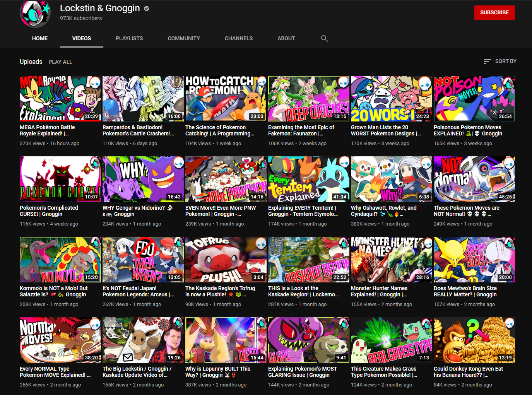Click '98K views • 1 month ago' text
Image resolution: width=532 pixels, height=395 pixels.
pyautogui.click(x=213, y=304)
